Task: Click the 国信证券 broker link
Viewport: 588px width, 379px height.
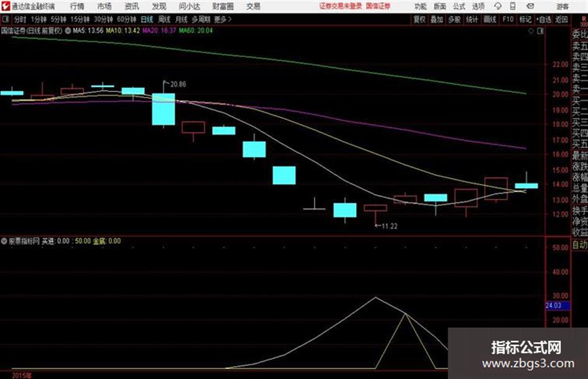Action: pos(378,6)
